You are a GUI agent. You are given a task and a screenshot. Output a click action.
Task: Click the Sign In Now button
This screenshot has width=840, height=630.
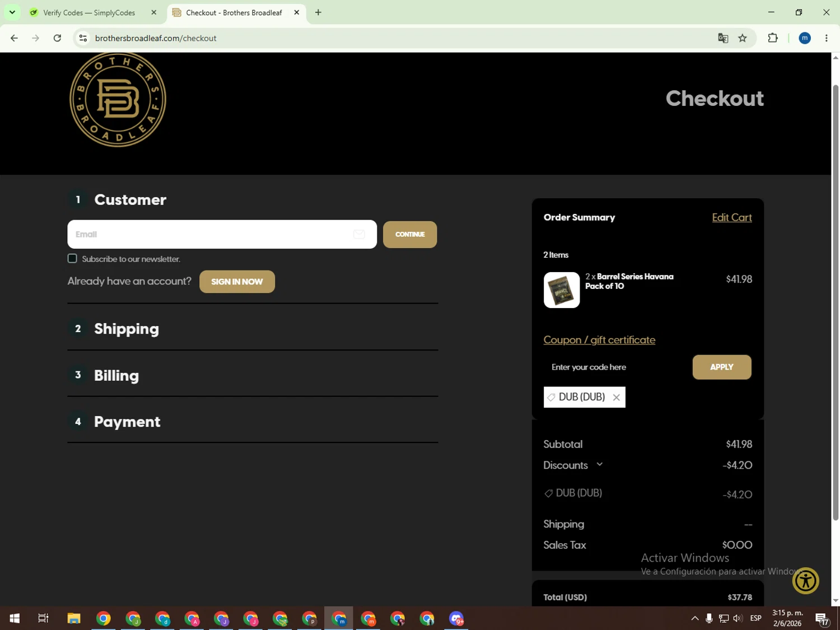click(x=237, y=282)
